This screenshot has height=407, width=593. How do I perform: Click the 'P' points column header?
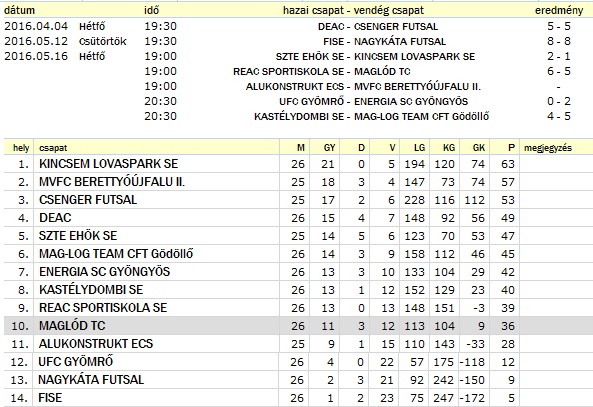click(511, 148)
